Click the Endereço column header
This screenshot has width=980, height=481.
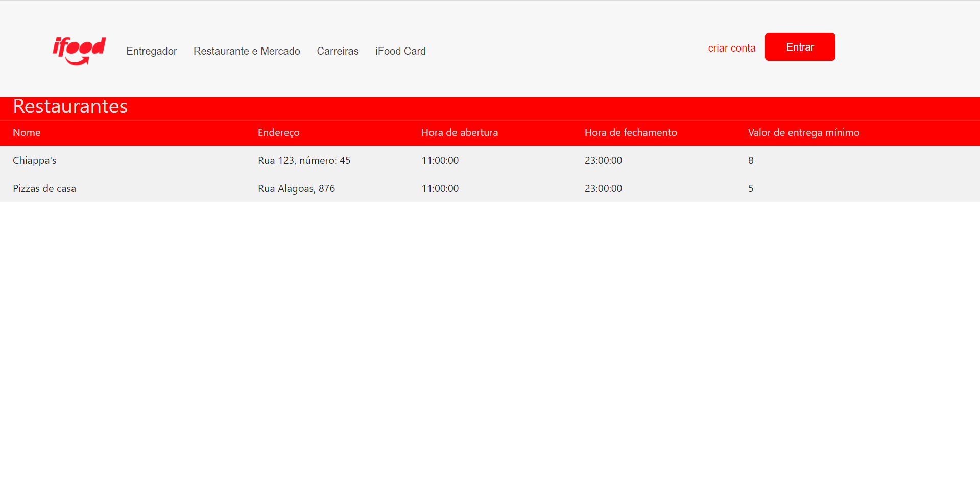pyautogui.click(x=278, y=132)
